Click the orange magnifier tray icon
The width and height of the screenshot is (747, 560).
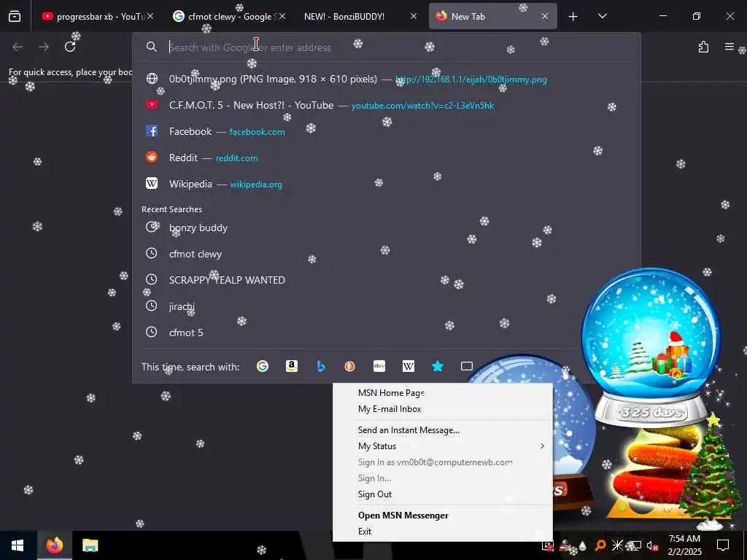click(x=600, y=545)
